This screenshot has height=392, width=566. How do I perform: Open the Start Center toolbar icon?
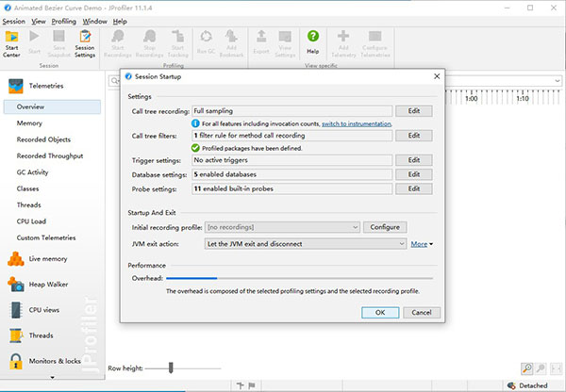click(x=12, y=41)
